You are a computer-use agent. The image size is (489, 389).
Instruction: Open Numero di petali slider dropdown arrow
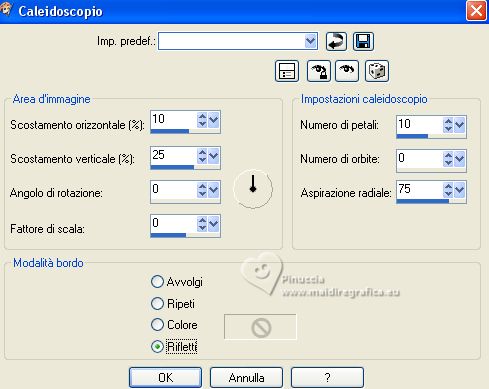459,125
